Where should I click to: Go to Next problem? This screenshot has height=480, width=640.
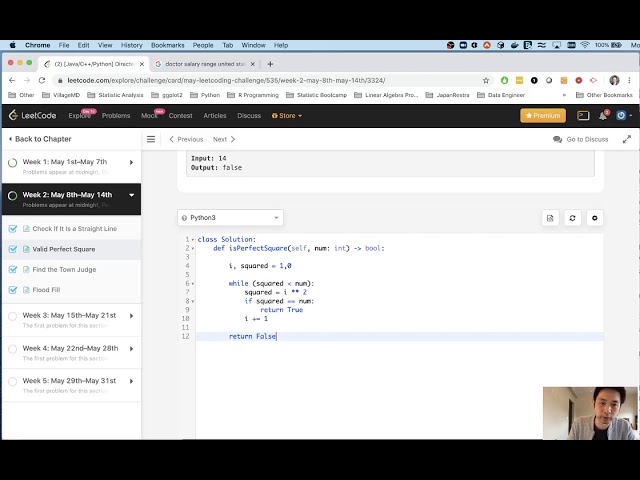point(224,139)
